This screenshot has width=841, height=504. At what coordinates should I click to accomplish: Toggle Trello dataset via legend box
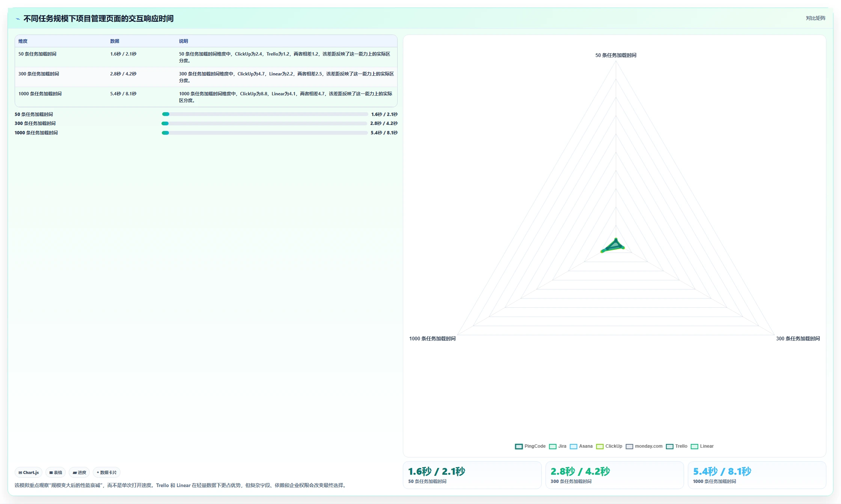point(669,446)
